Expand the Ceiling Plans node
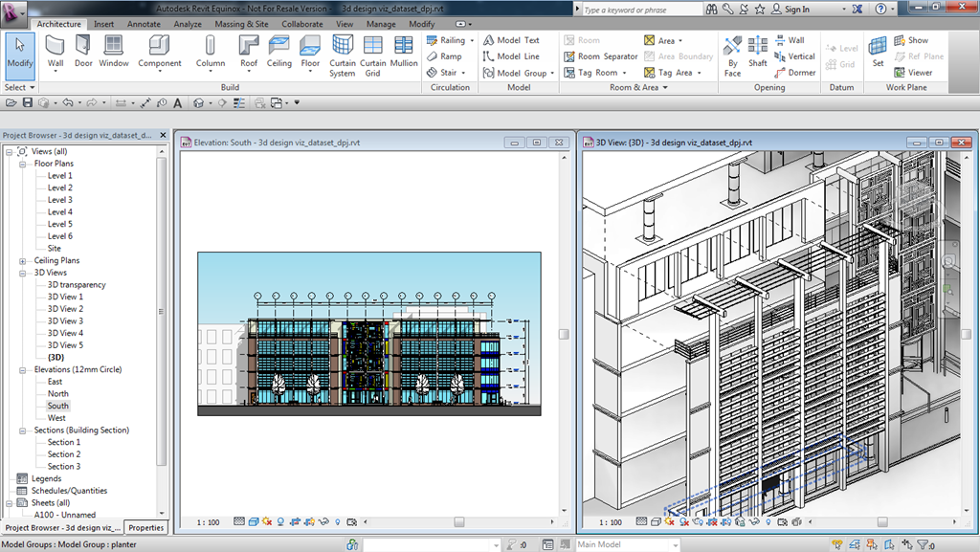The image size is (980, 552). 22,260
